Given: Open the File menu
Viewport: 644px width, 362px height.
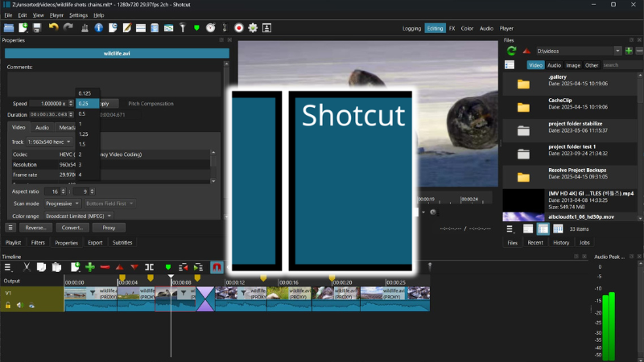Looking at the screenshot, I should [x=8, y=15].
